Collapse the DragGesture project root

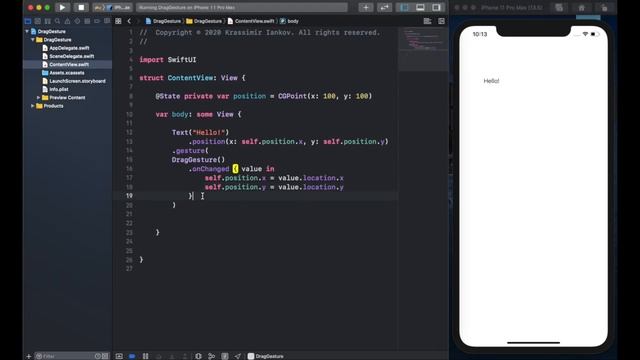pyautogui.click(x=27, y=31)
